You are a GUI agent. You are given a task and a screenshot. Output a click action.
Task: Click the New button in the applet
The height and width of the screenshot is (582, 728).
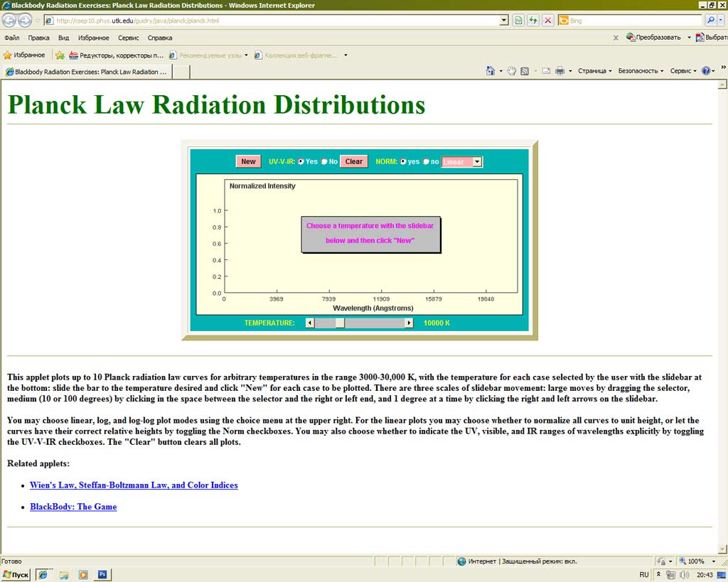(x=248, y=161)
